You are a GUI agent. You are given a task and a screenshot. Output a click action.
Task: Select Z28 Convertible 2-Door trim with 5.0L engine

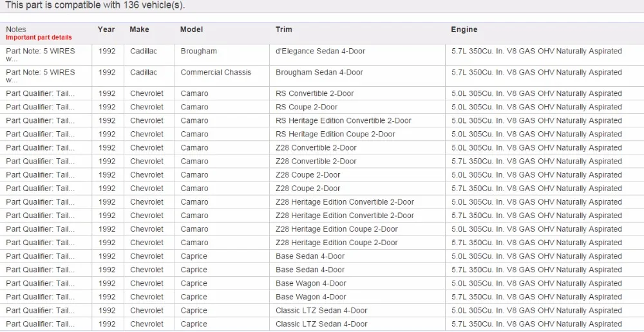(316, 148)
